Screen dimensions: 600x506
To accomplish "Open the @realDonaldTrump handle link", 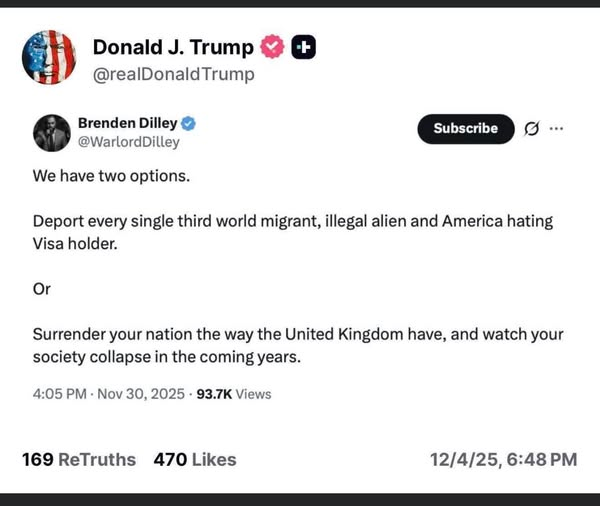I will point(173,74).
